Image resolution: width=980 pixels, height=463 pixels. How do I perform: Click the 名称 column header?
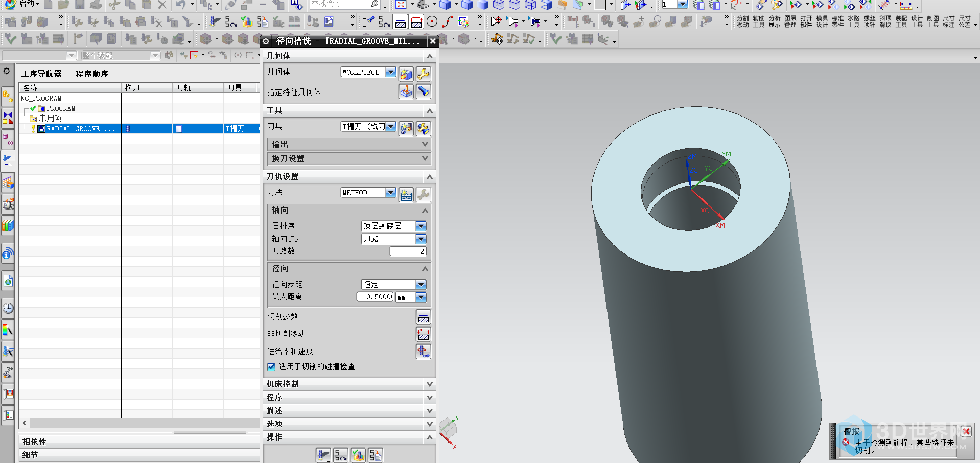[71, 88]
